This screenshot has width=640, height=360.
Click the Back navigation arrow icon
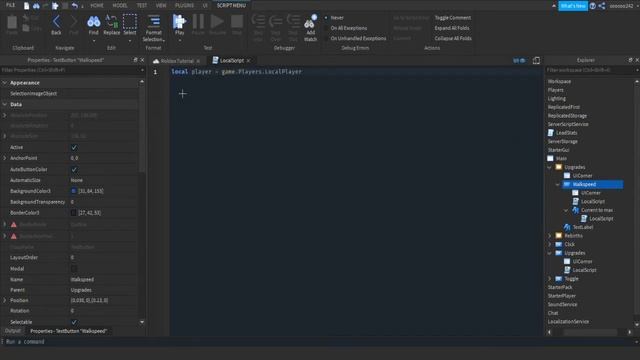[56, 22]
